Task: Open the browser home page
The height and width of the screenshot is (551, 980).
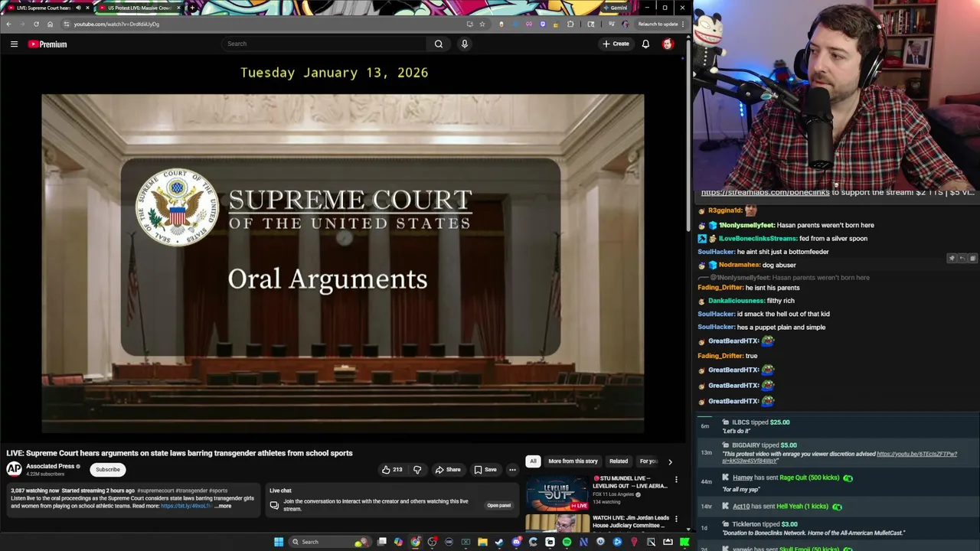Action: [51, 24]
